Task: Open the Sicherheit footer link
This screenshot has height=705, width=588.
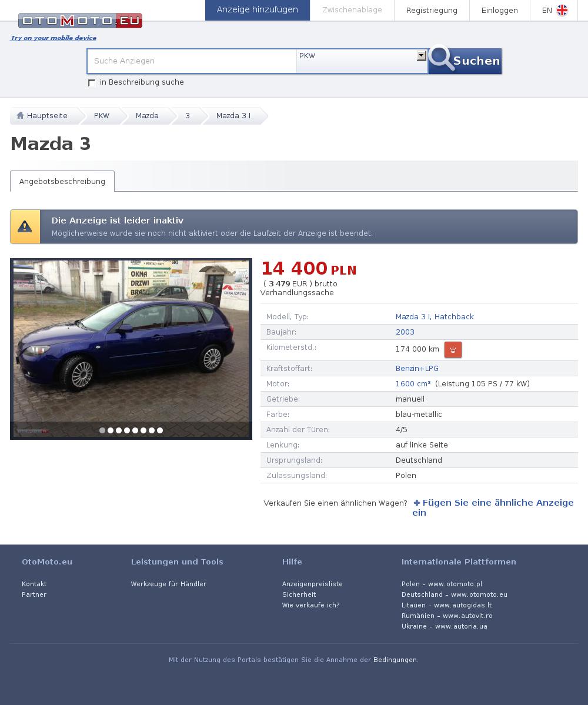Action: (x=299, y=594)
